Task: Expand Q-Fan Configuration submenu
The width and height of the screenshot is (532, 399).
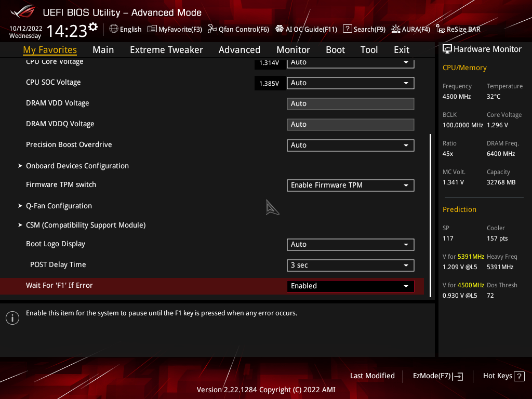Action: [x=59, y=206]
